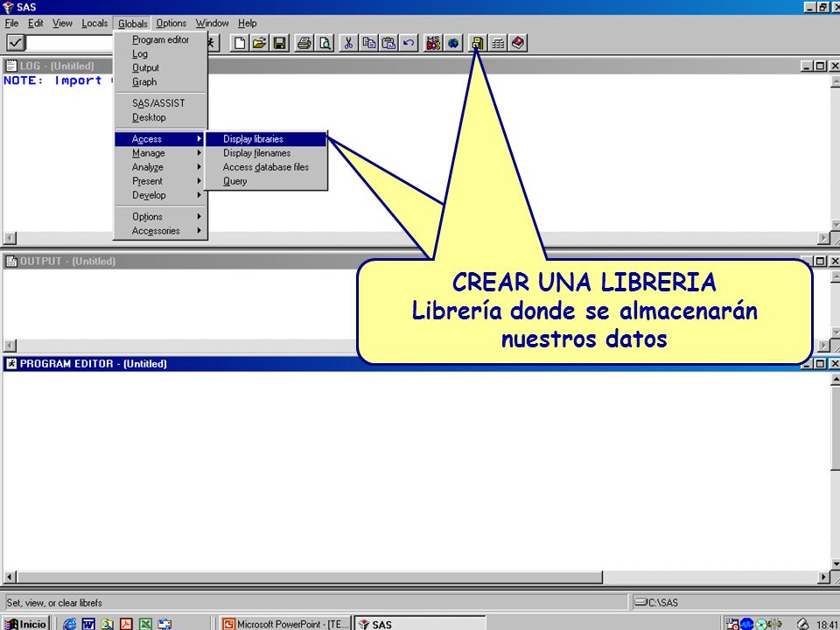Click the table grid toolbar icon
Image resolution: width=840 pixels, height=630 pixels.
tap(498, 43)
